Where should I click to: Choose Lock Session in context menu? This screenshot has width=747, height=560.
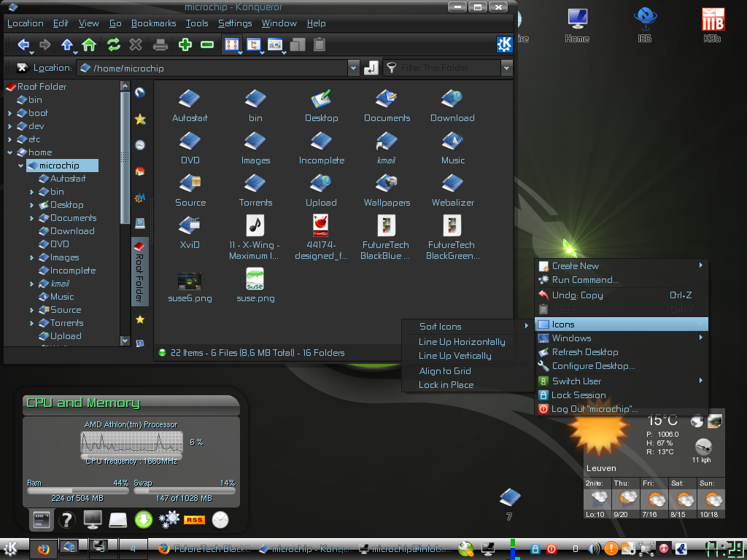pos(622,395)
